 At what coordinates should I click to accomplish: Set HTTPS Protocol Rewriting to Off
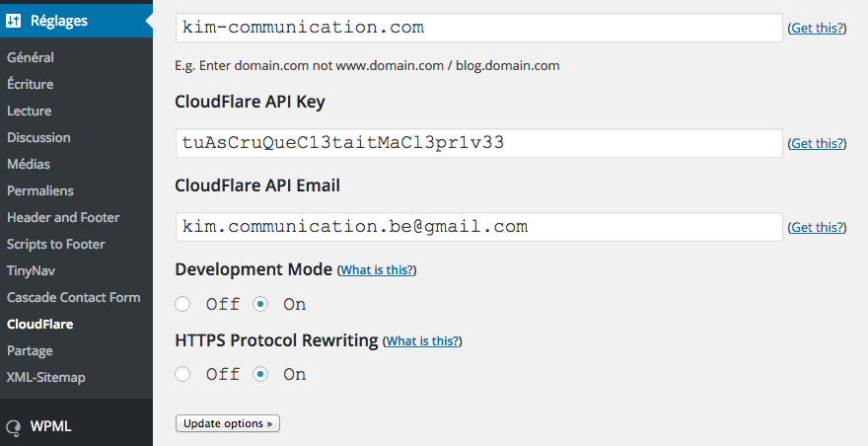(182, 374)
